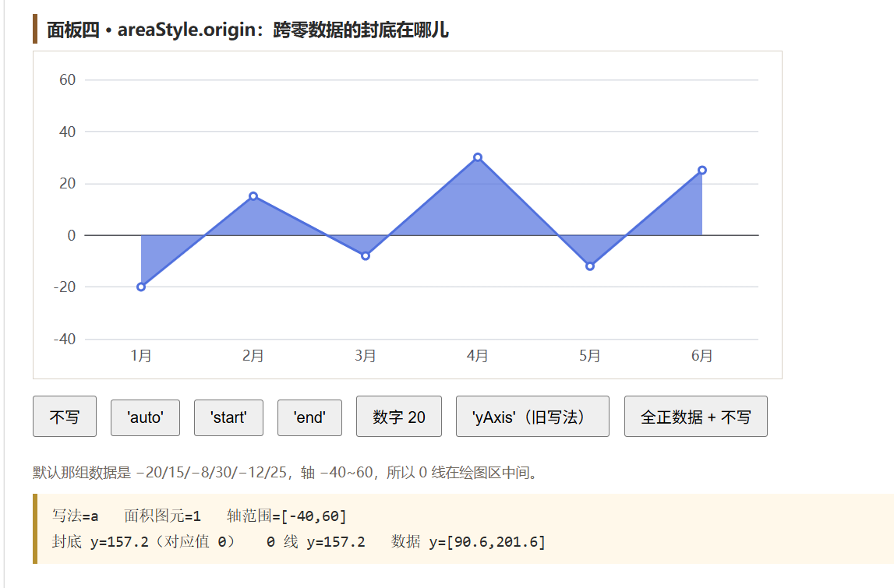
Task: Click the 1月 x-axis label
Action: [x=141, y=356]
